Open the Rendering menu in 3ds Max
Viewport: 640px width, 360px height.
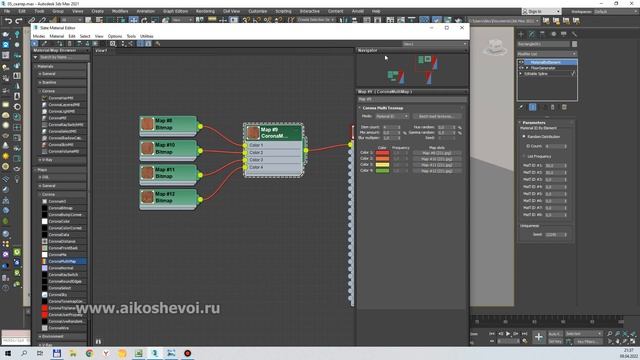pos(205,11)
